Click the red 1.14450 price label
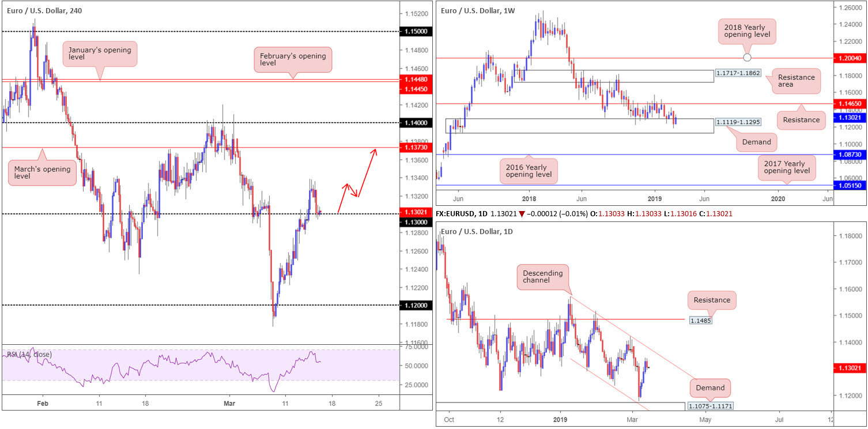Viewport: 868px width, 429px height. (416, 88)
